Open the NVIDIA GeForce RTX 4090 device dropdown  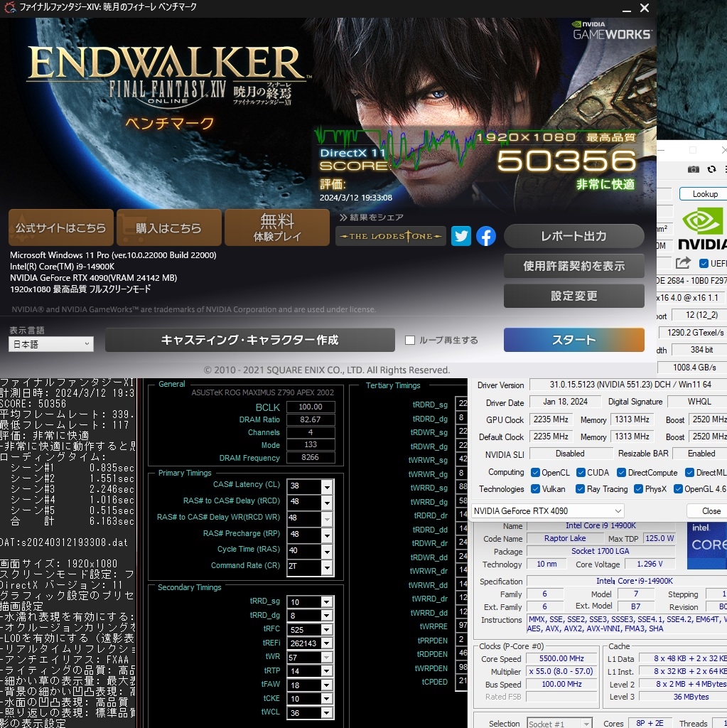coord(617,510)
